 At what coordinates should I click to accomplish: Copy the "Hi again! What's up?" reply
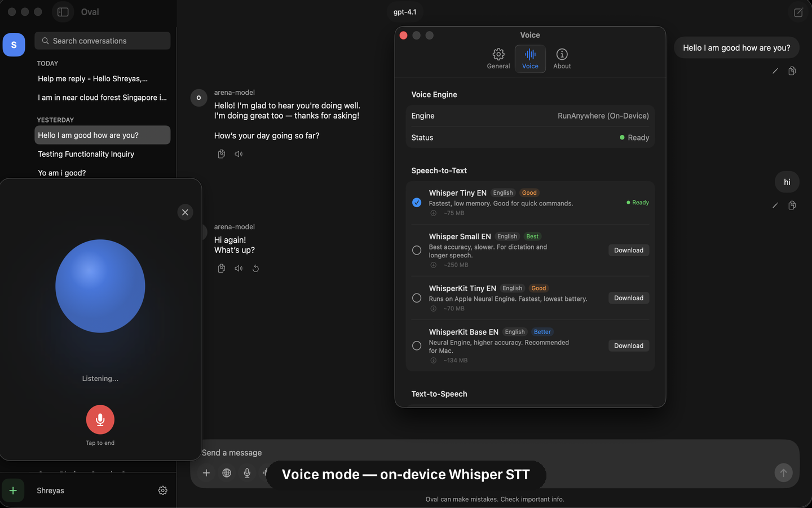pos(222,269)
